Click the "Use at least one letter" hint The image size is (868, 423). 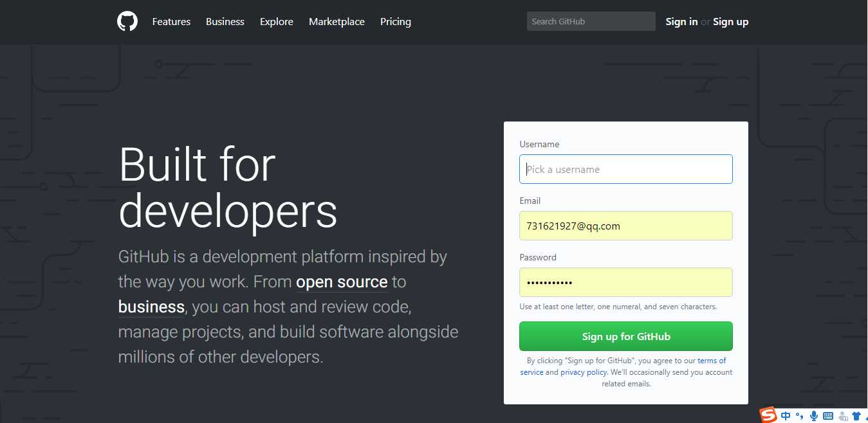[x=618, y=307]
